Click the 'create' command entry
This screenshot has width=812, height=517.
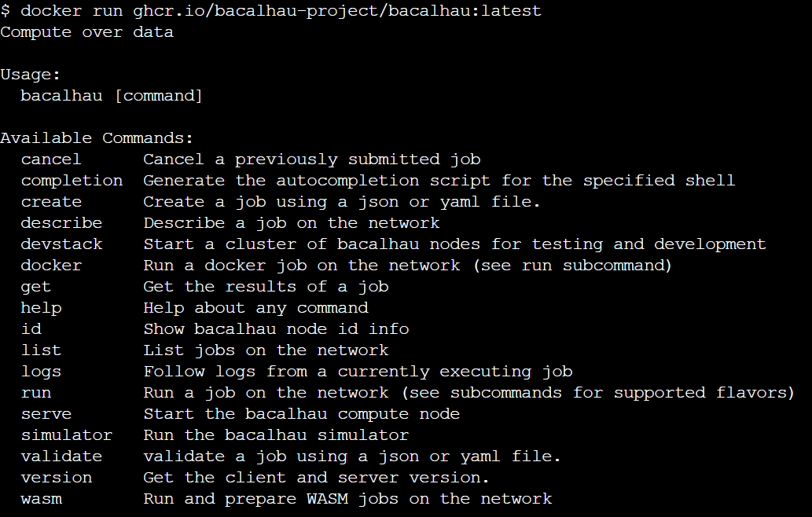[x=51, y=202]
